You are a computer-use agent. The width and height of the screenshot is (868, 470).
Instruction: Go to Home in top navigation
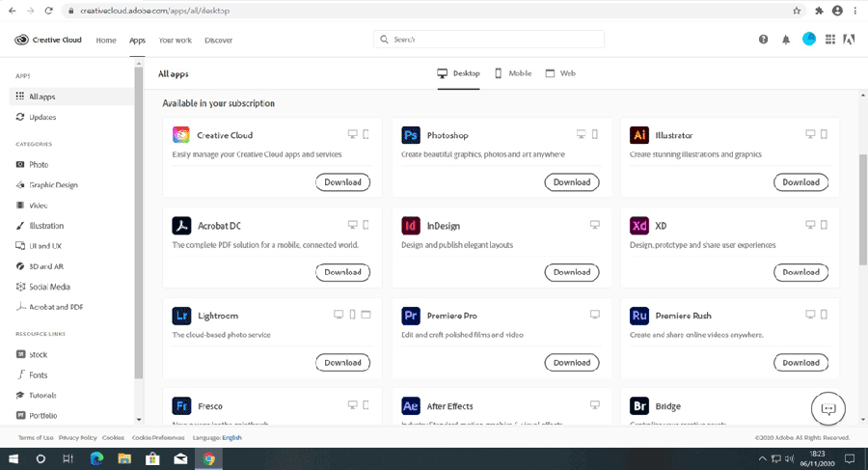(106, 40)
